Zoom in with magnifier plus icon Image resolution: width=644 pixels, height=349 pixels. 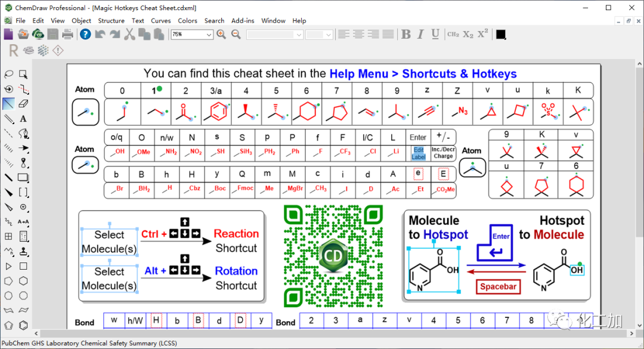click(x=221, y=35)
